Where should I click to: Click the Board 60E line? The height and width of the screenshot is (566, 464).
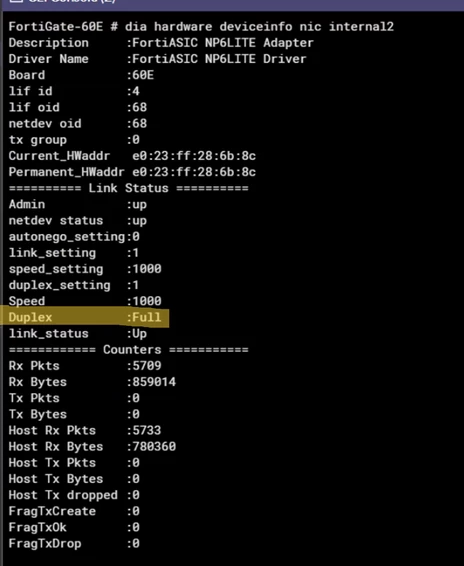[81, 75]
